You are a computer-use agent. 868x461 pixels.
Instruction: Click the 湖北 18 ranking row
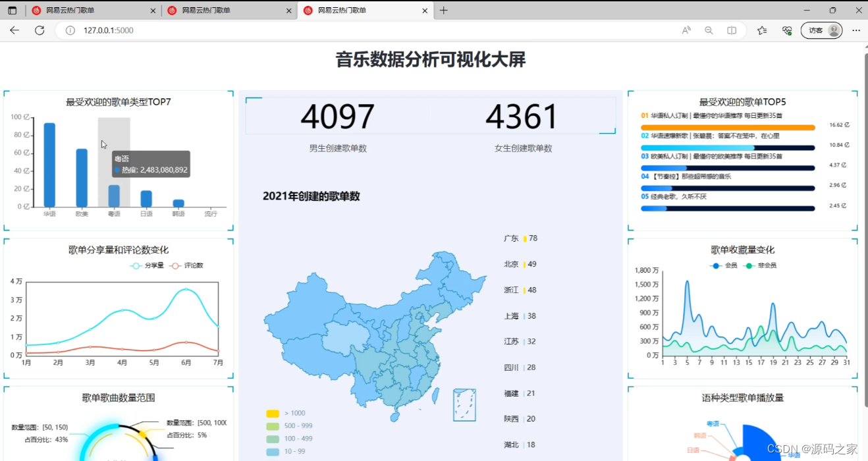click(520, 445)
